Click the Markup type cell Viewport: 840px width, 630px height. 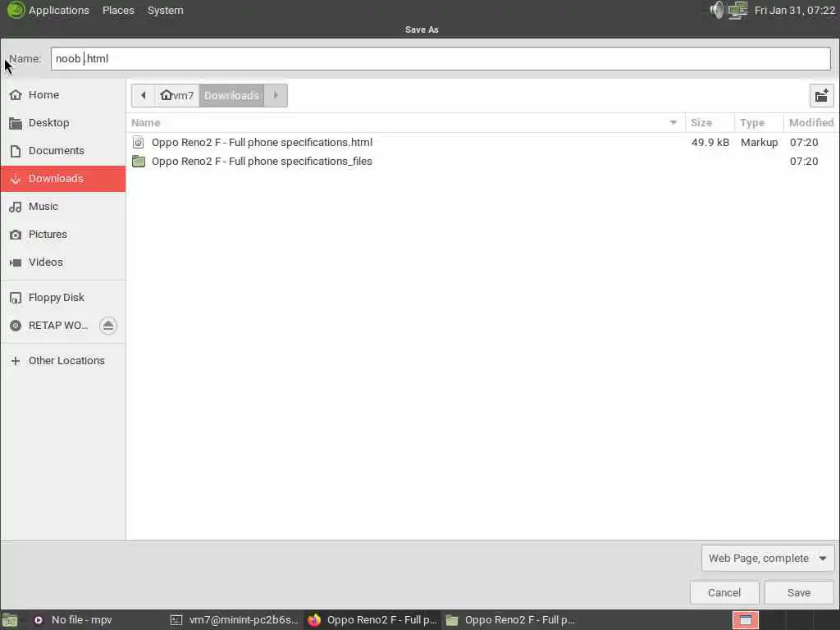point(759,142)
